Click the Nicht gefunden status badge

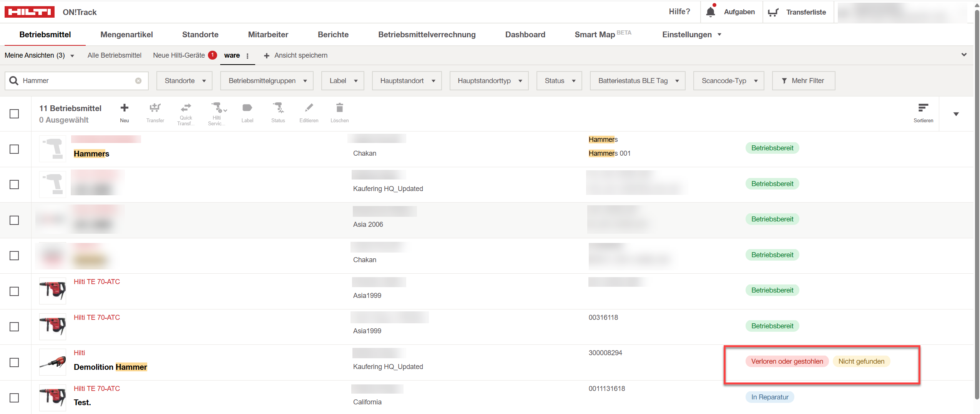point(861,361)
